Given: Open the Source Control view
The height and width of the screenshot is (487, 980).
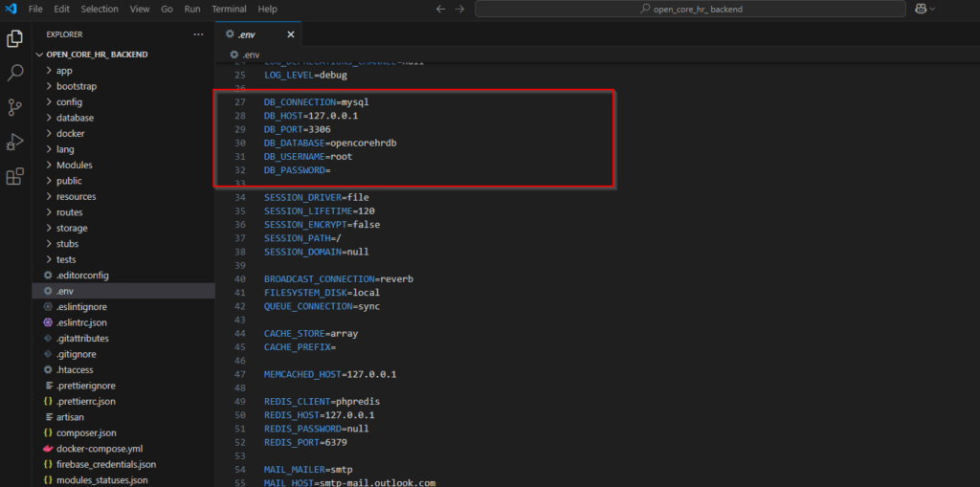Looking at the screenshot, I should click(x=14, y=107).
